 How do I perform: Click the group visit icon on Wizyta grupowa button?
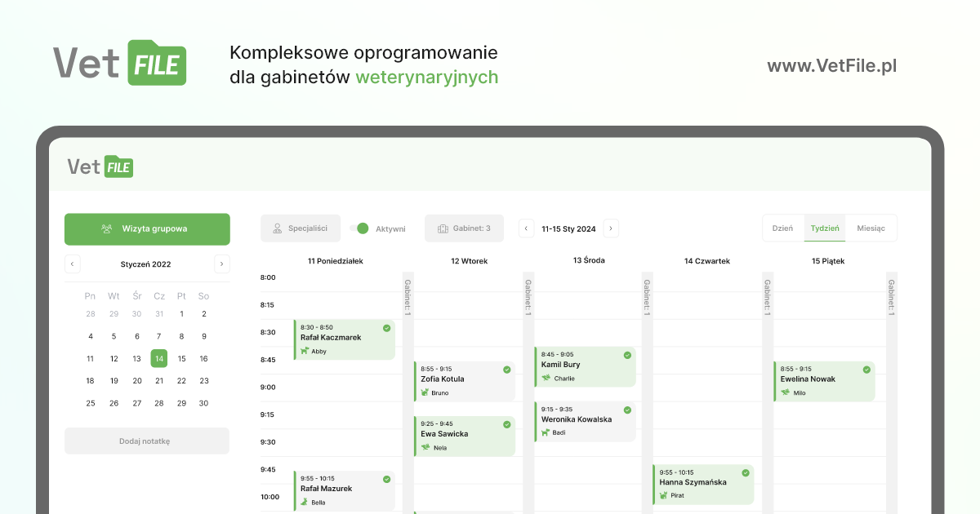coord(105,229)
